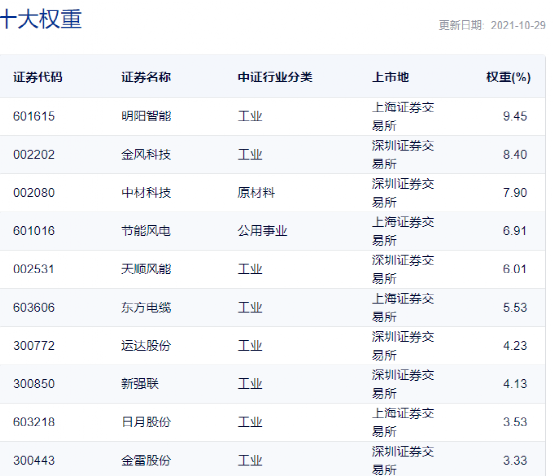Click weight value 3.53
The image size is (554, 476).
(515, 422)
